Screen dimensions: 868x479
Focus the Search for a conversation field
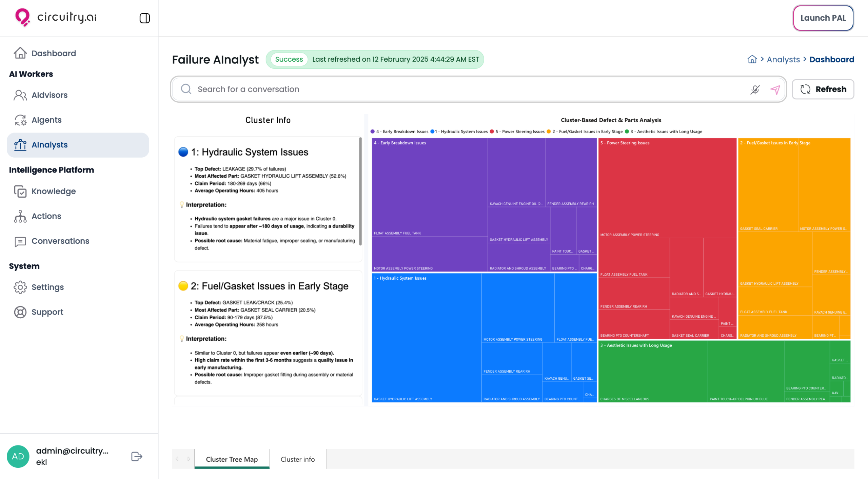click(468, 89)
